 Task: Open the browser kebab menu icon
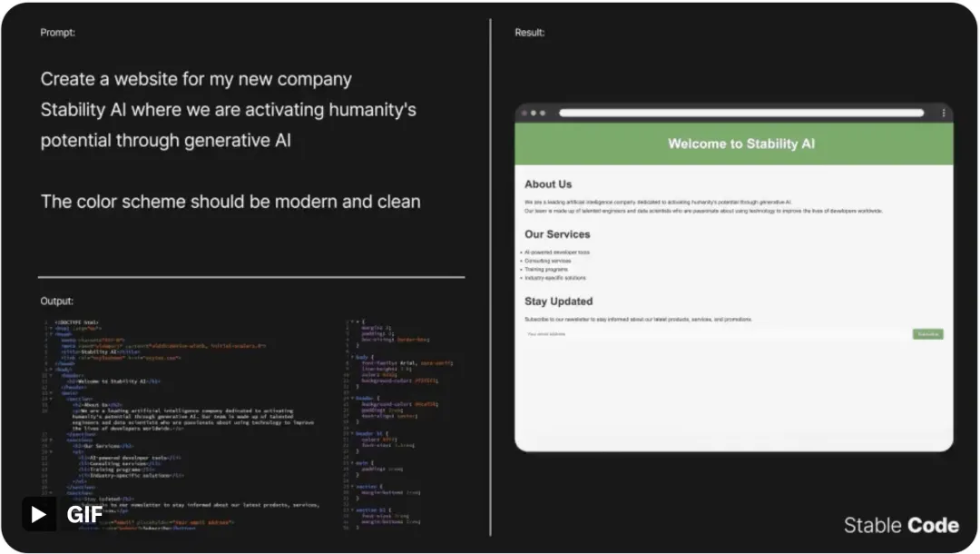(942, 114)
